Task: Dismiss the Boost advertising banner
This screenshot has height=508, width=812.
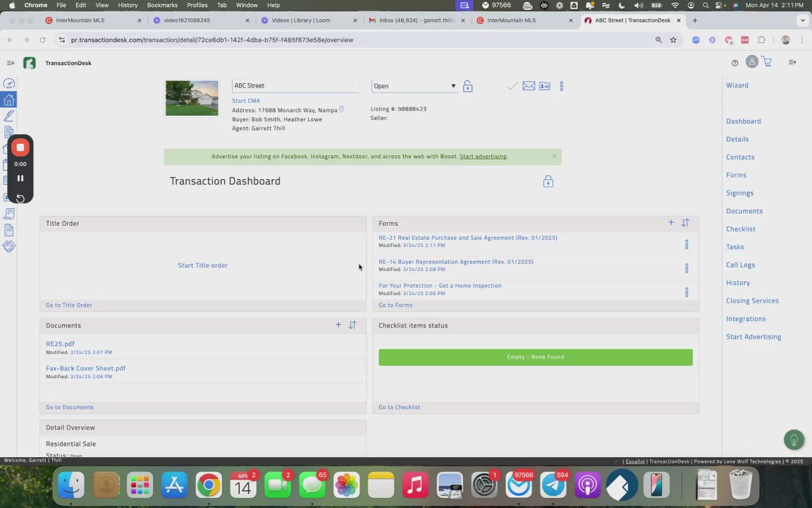Action: (x=554, y=156)
